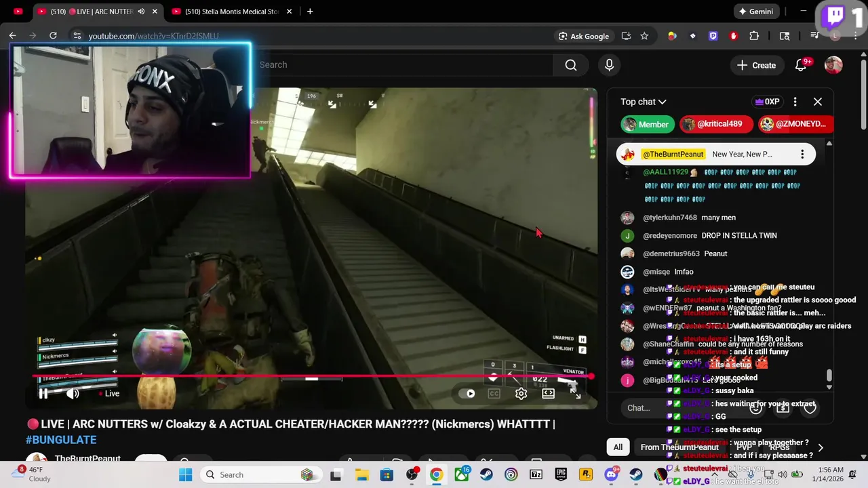Open Gemini in Chrome

click(755, 12)
